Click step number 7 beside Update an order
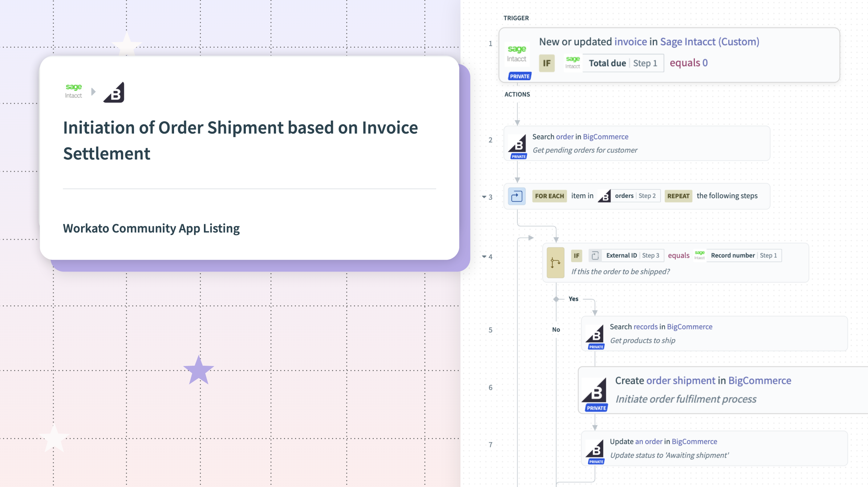The height and width of the screenshot is (487, 868). (490, 445)
